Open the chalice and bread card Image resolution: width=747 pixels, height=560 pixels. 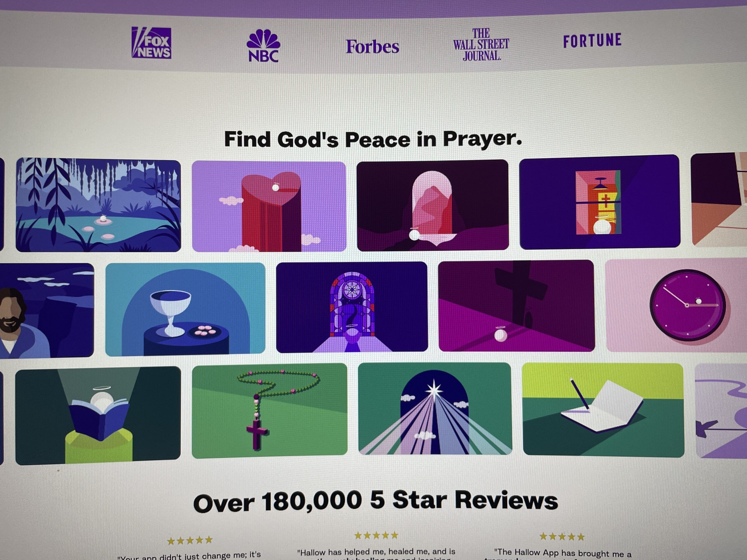coord(185,309)
